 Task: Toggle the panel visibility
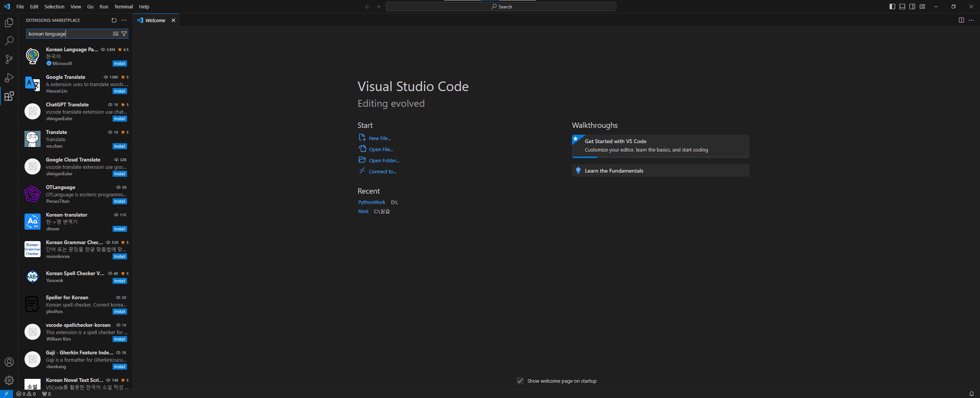tap(902, 6)
